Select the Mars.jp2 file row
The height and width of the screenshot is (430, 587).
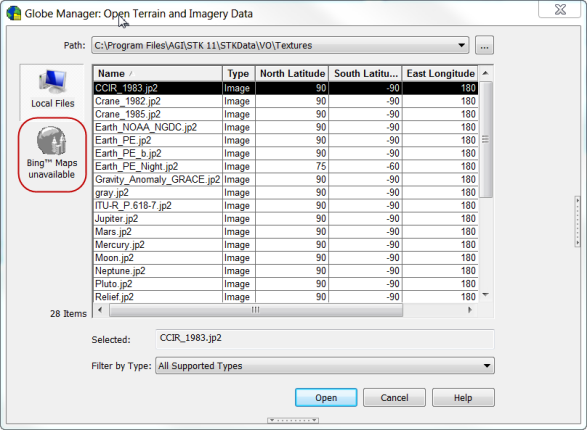286,232
